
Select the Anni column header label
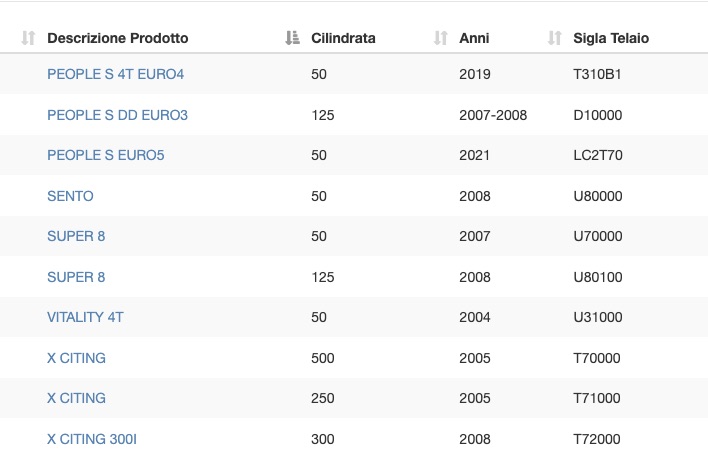474,38
